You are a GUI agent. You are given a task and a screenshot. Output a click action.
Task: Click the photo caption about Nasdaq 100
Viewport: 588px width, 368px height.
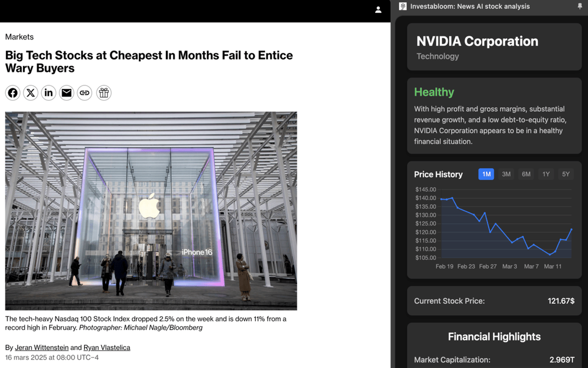click(x=145, y=323)
